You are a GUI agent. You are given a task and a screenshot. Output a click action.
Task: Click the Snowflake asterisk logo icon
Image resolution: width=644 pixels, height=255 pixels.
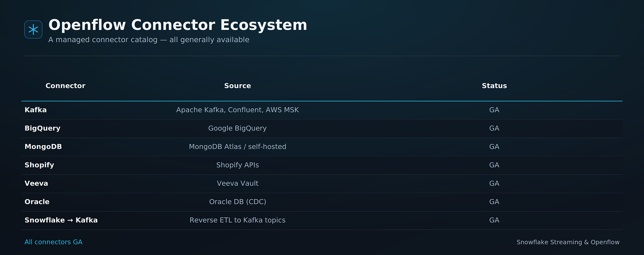point(33,30)
